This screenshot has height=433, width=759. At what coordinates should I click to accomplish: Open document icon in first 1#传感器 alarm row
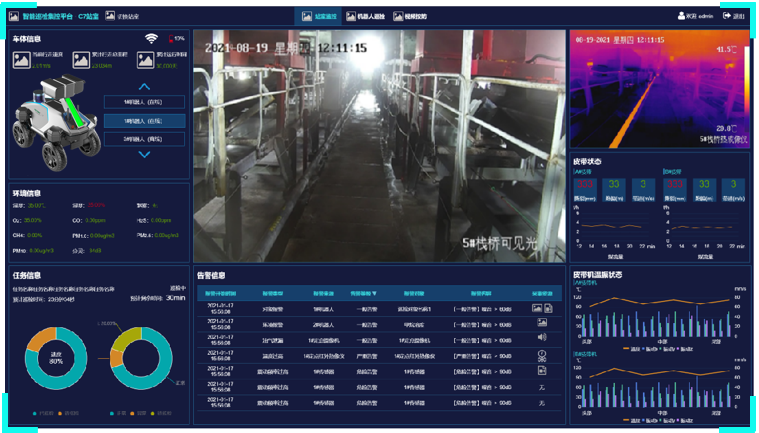[542, 371]
